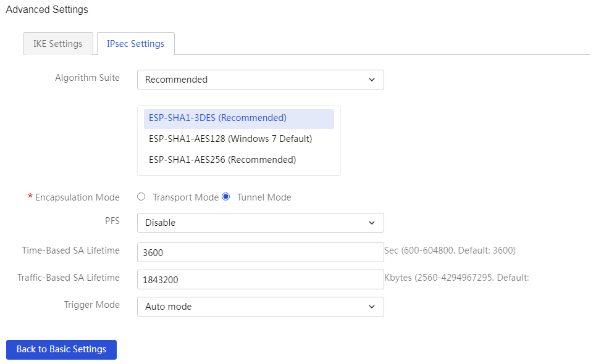Focus the Traffic-Based SA Lifetime field

(x=260, y=279)
